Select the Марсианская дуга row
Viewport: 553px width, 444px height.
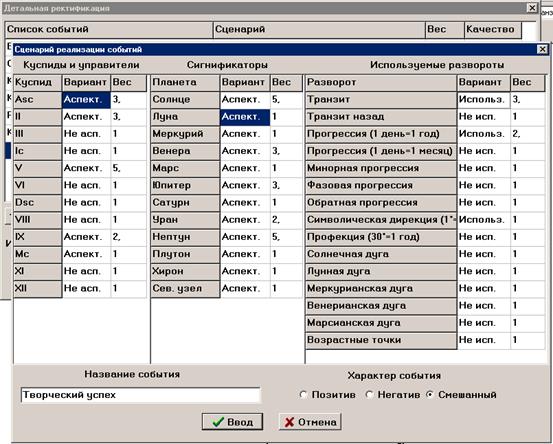tap(381, 323)
